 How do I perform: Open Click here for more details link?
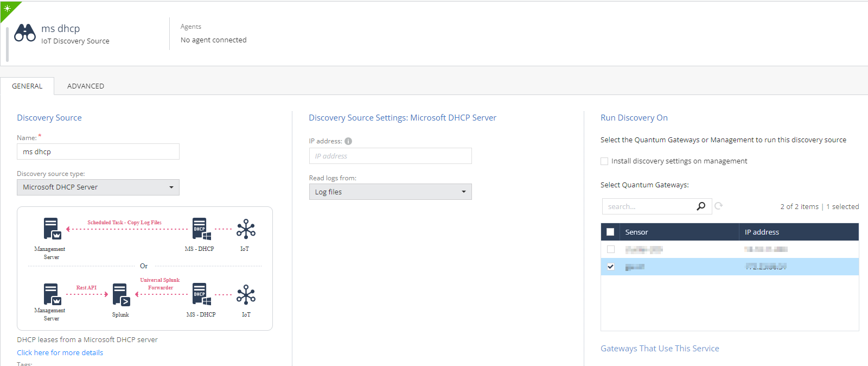tap(60, 352)
